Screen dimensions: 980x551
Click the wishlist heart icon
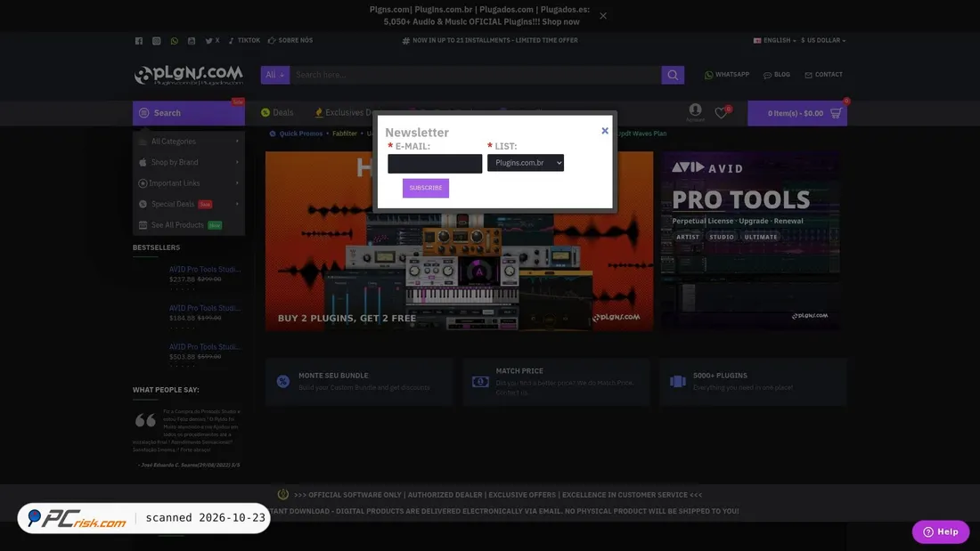tap(721, 113)
